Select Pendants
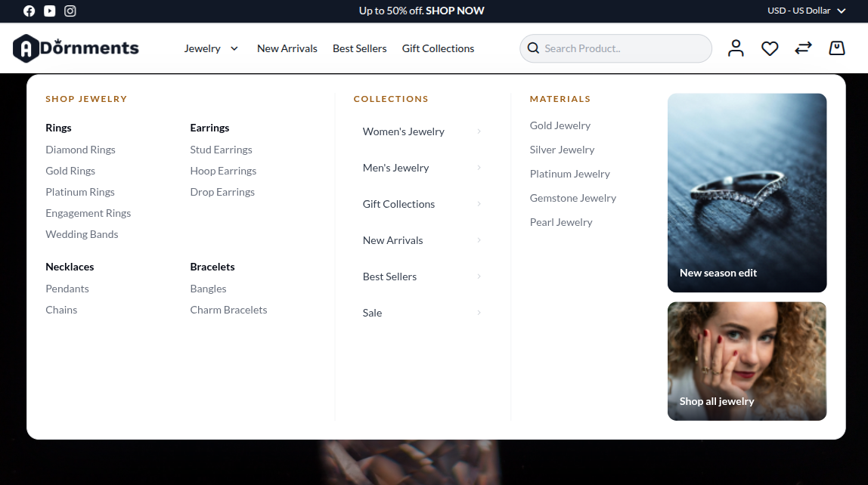The image size is (868, 485). [x=67, y=289]
